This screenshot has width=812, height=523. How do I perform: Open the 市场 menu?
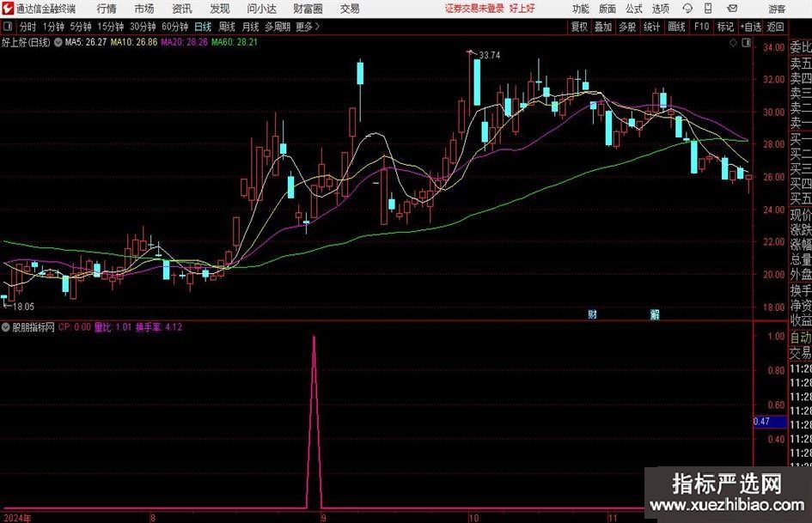pos(144,9)
